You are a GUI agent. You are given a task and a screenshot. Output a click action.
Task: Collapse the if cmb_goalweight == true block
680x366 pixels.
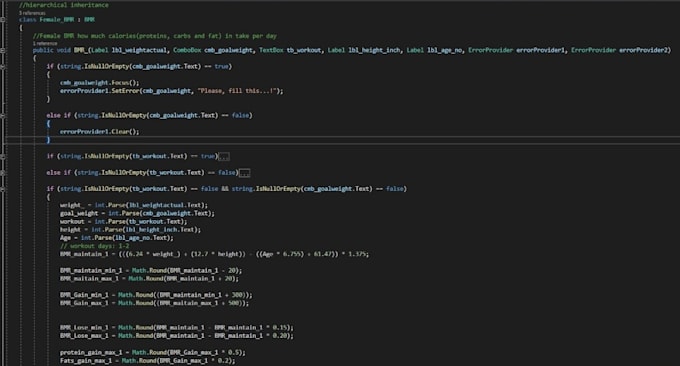[x=3, y=66]
